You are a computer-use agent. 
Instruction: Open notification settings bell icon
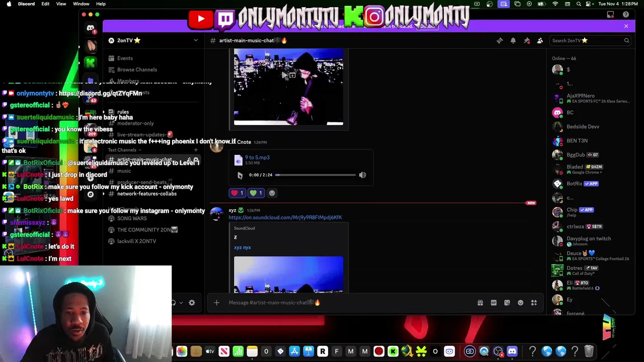click(x=513, y=41)
